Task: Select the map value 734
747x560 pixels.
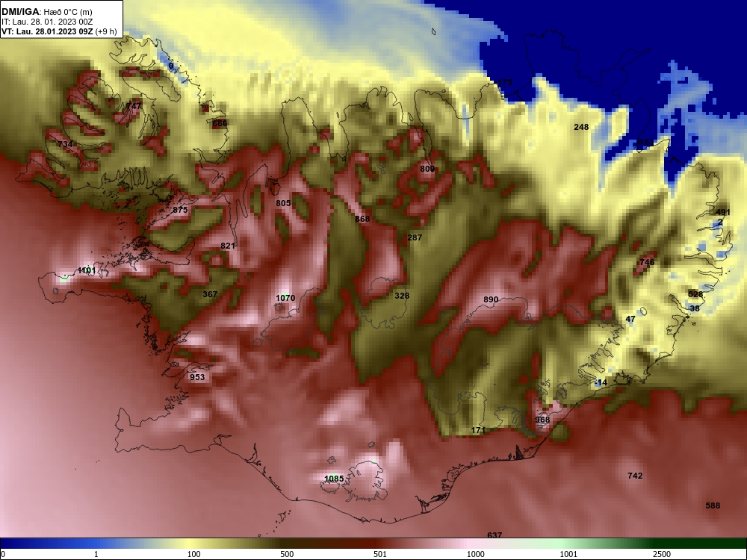Action: [x=65, y=144]
